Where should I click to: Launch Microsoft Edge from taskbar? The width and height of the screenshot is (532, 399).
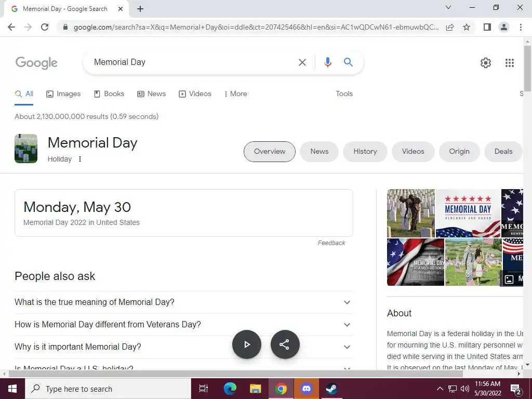click(x=230, y=389)
